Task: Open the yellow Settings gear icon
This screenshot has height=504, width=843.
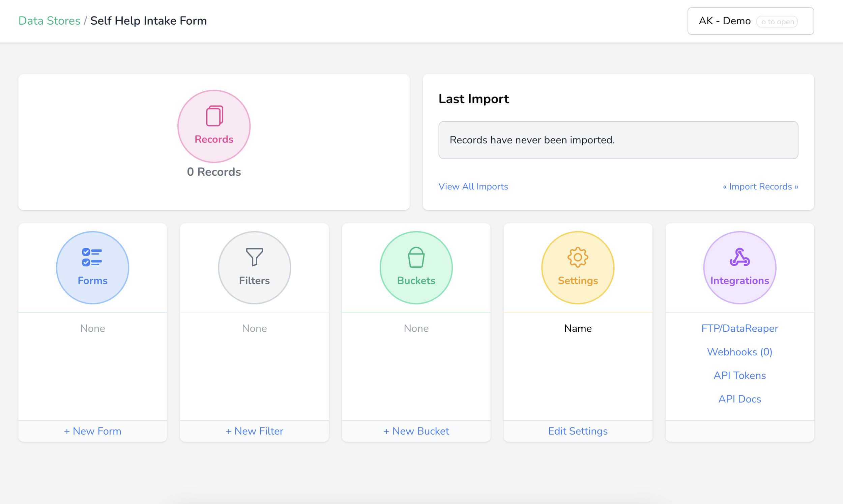Action: pos(578,267)
